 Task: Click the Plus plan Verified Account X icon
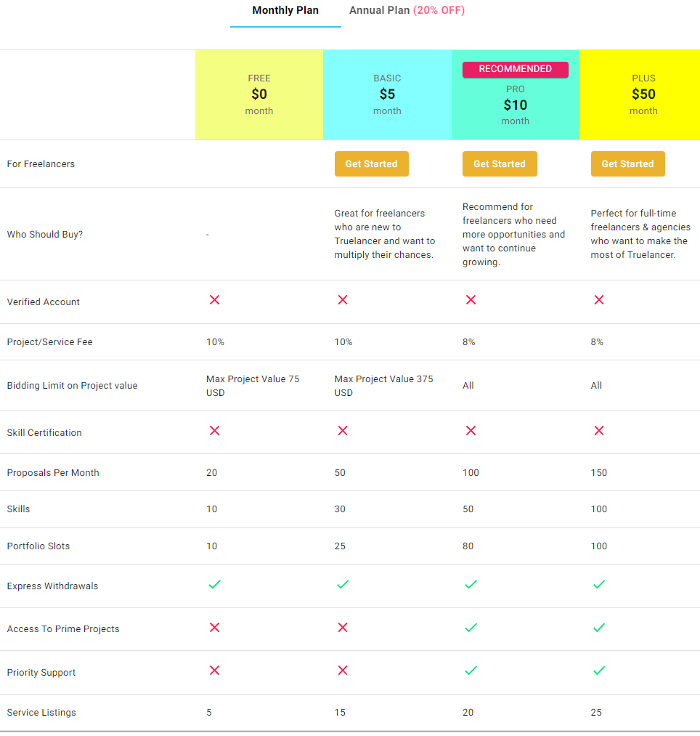(x=599, y=300)
